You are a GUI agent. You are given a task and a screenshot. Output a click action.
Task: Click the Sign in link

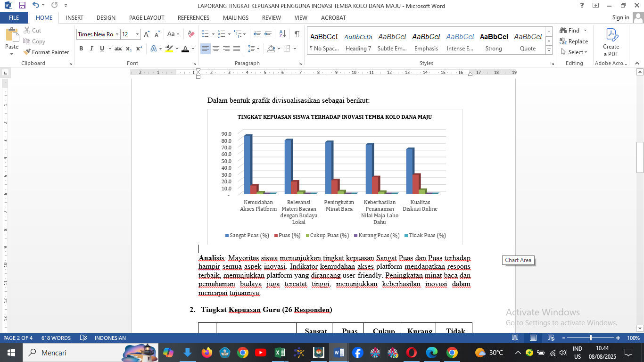pyautogui.click(x=620, y=17)
